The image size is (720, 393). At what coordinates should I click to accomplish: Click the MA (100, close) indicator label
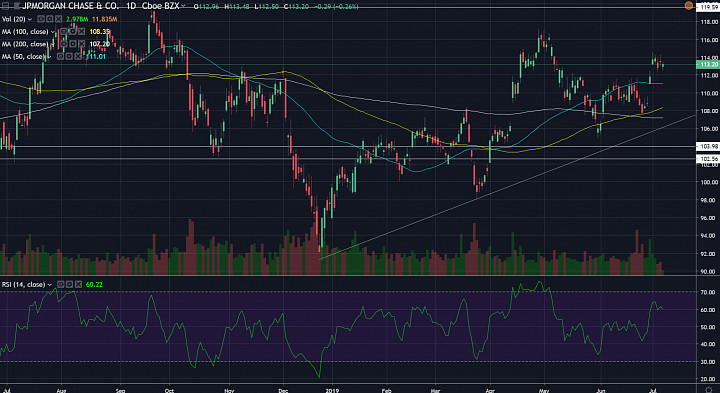click(25, 32)
